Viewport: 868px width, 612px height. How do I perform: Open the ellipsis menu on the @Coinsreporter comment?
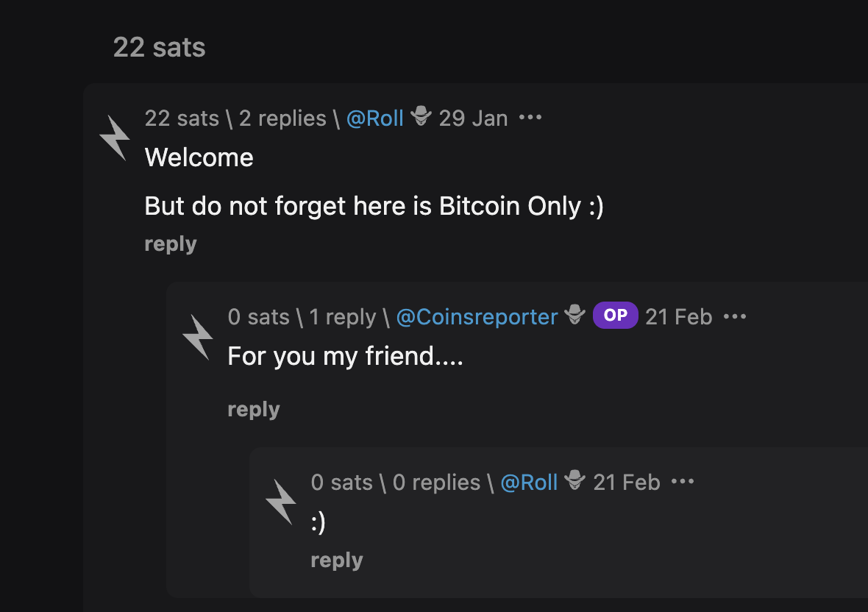[x=735, y=316]
